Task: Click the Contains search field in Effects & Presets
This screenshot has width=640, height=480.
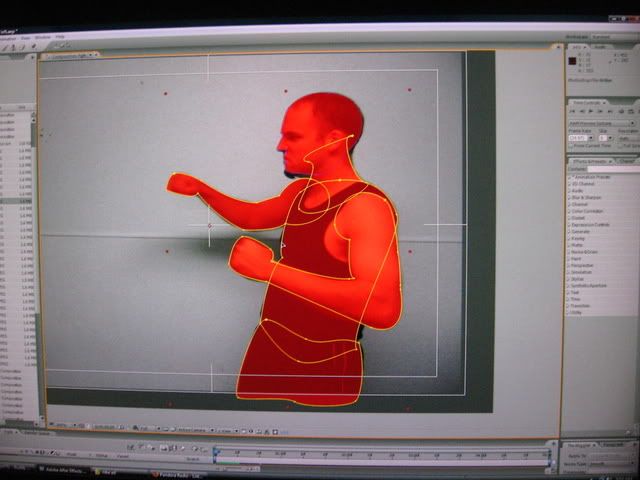Action: tap(614, 169)
